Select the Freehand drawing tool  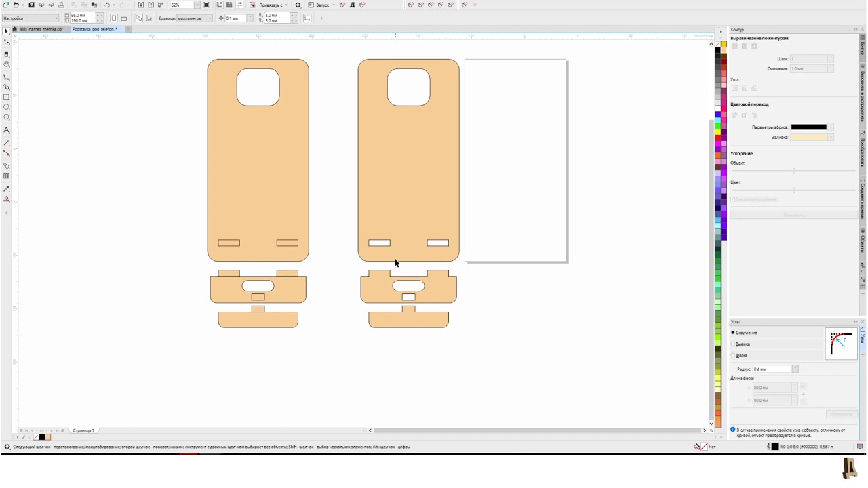click(x=7, y=77)
